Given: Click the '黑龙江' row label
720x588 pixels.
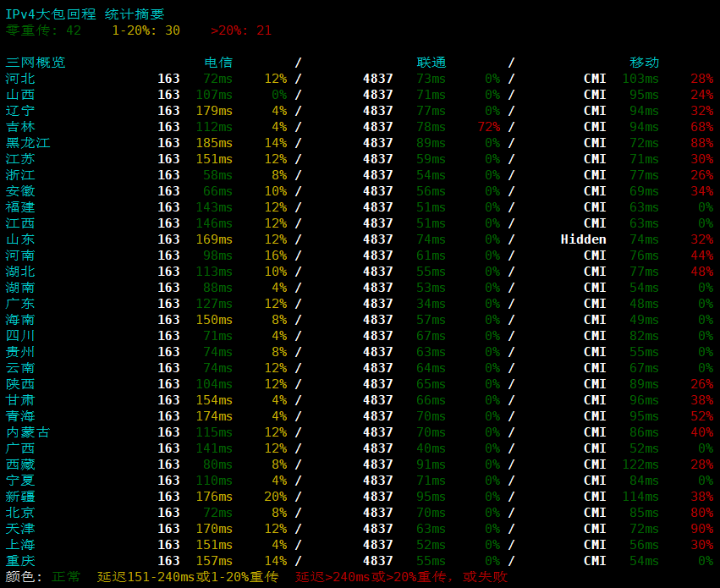Looking at the screenshot, I should [x=28, y=143].
